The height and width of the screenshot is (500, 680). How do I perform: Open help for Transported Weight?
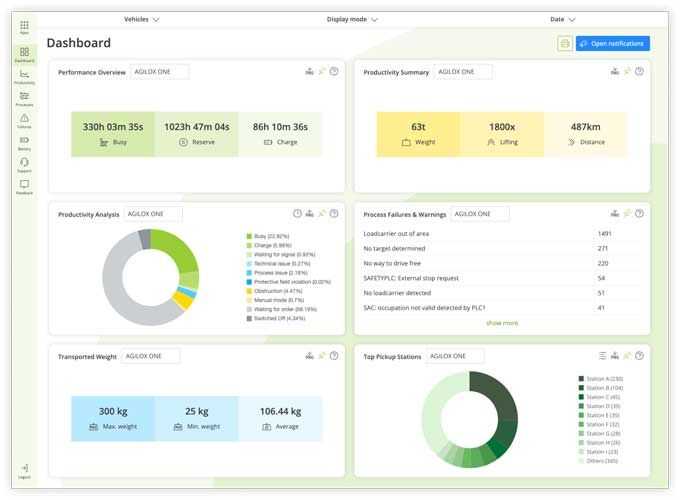click(x=334, y=356)
